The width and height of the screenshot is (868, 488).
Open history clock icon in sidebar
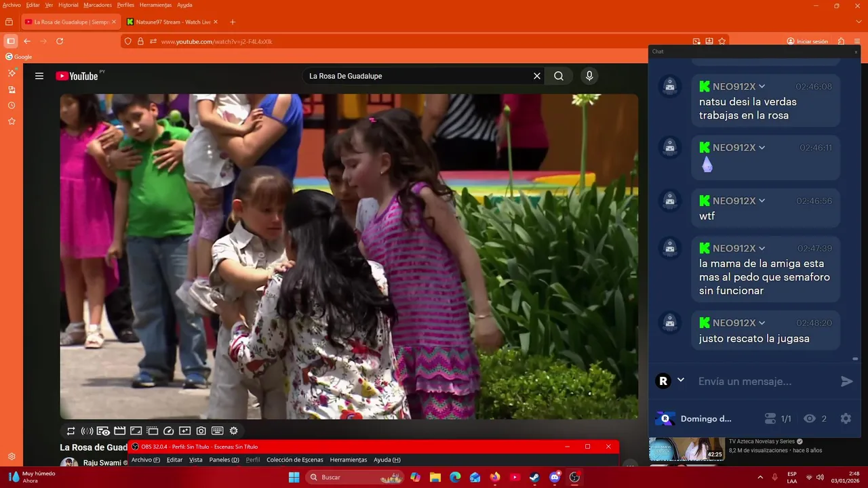click(x=12, y=105)
